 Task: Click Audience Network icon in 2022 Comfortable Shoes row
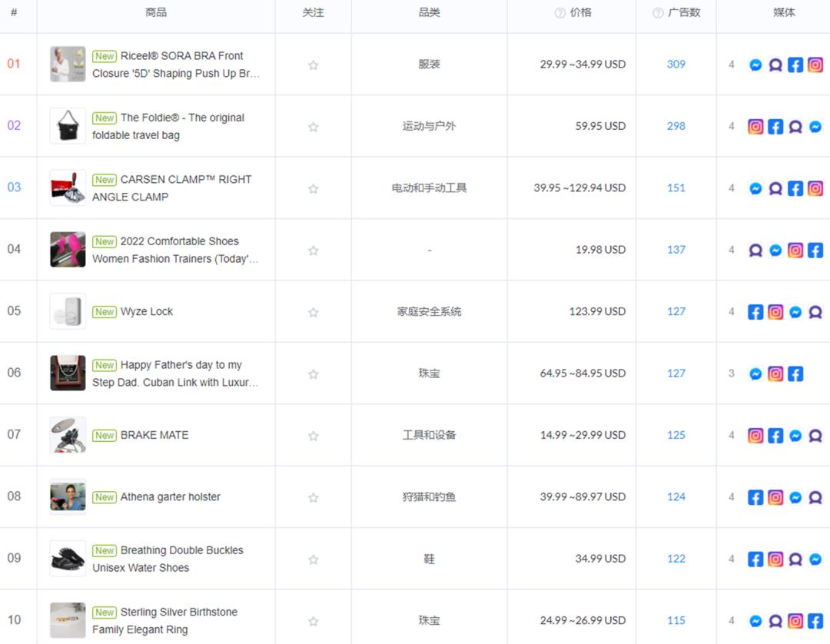click(x=755, y=251)
